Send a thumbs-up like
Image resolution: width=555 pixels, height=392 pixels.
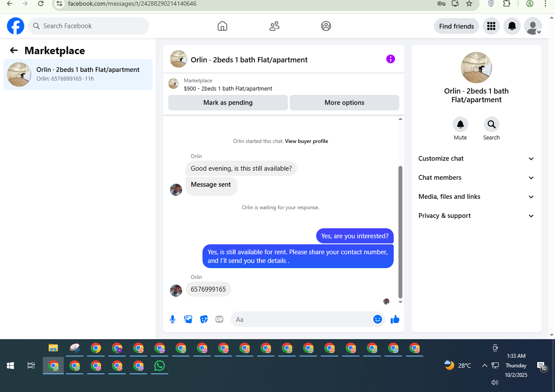395,319
